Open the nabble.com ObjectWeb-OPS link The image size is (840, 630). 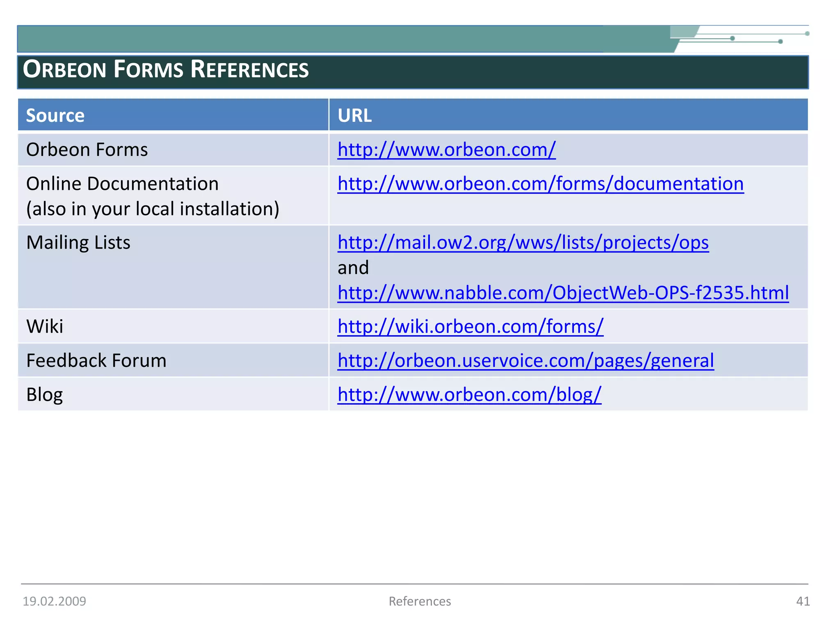563,293
